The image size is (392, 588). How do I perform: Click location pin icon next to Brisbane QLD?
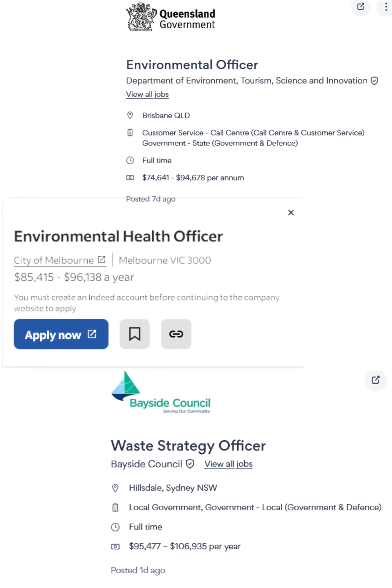click(x=130, y=115)
